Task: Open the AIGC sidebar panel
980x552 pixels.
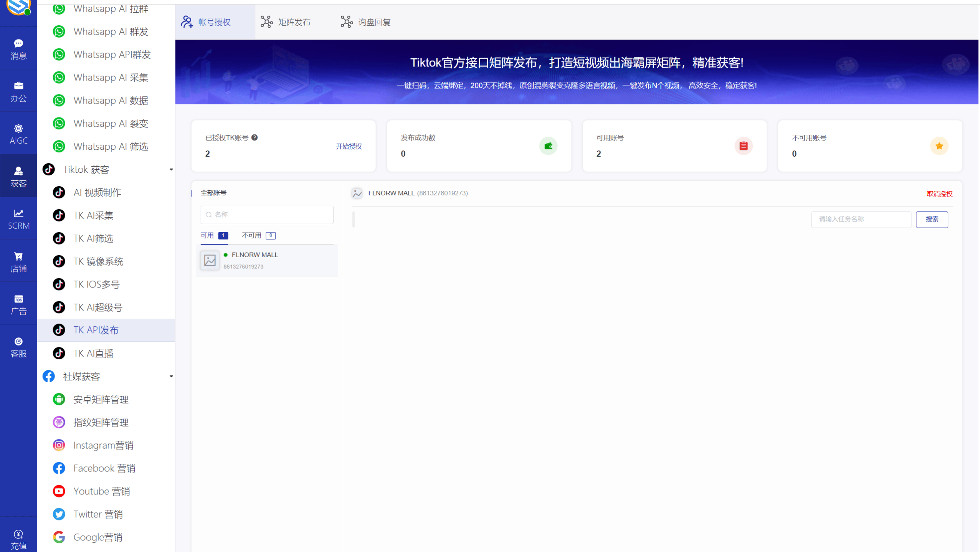Action: 18,133
